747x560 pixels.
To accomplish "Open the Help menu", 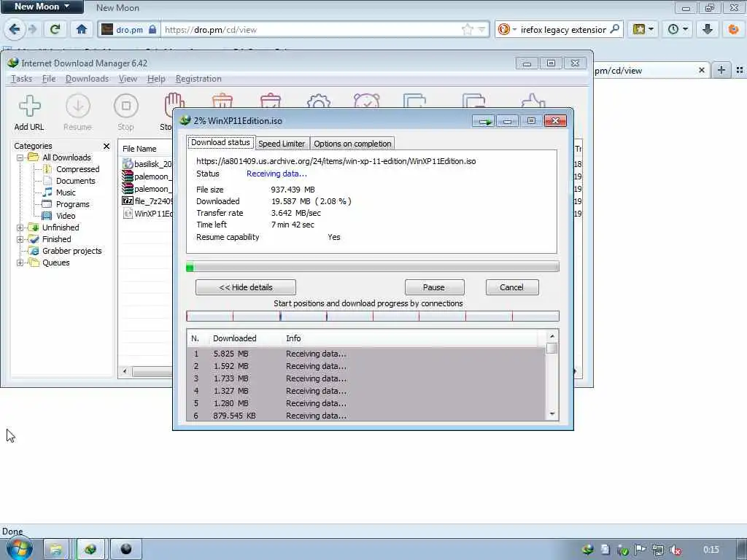I will [x=156, y=79].
